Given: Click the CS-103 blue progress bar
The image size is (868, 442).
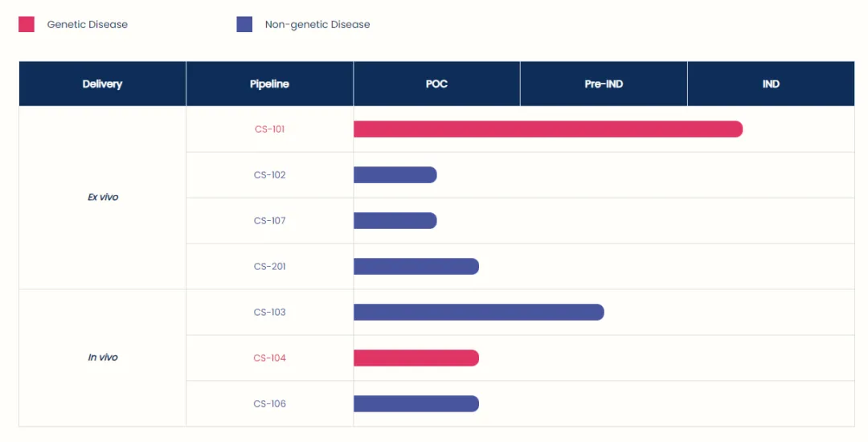Looking at the screenshot, I should point(478,312).
